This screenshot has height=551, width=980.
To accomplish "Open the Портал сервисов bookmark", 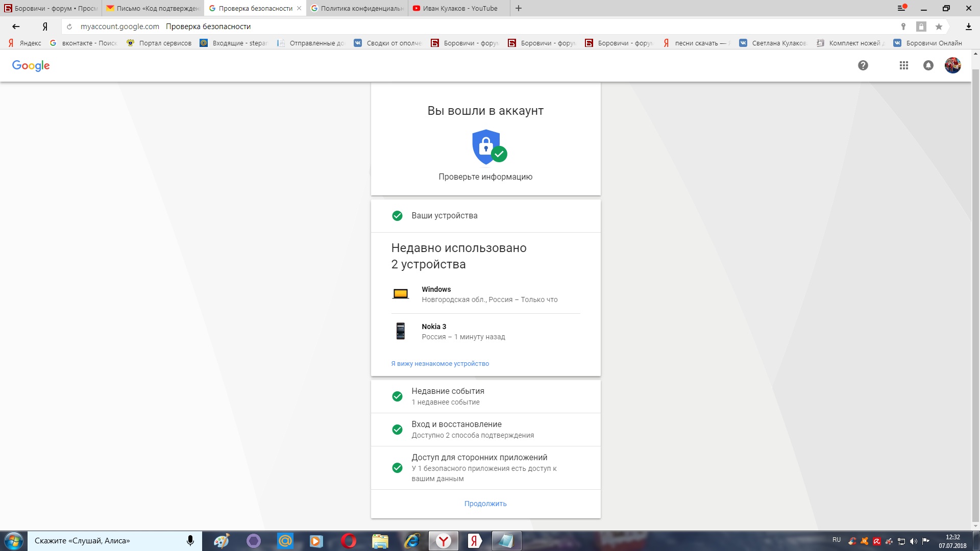I will pyautogui.click(x=159, y=43).
